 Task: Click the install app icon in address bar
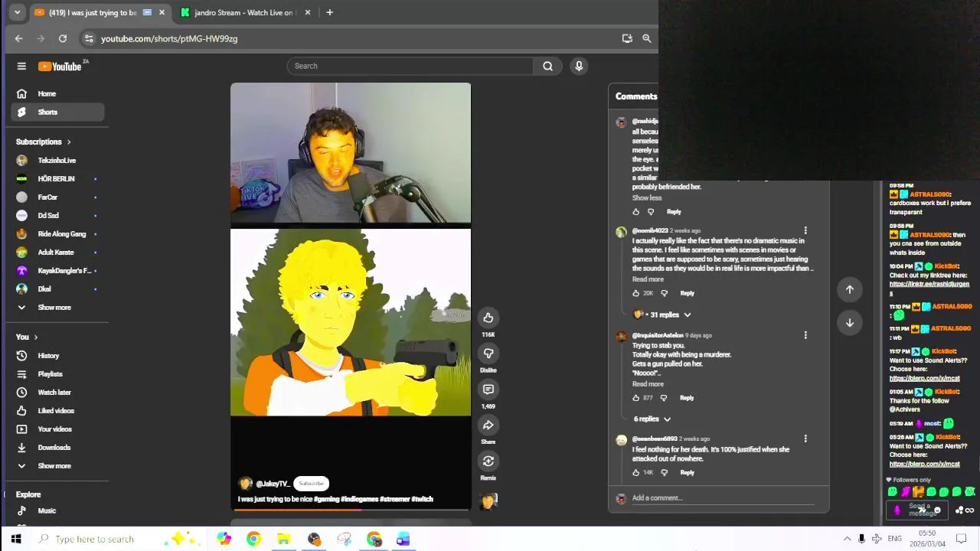[x=627, y=38]
